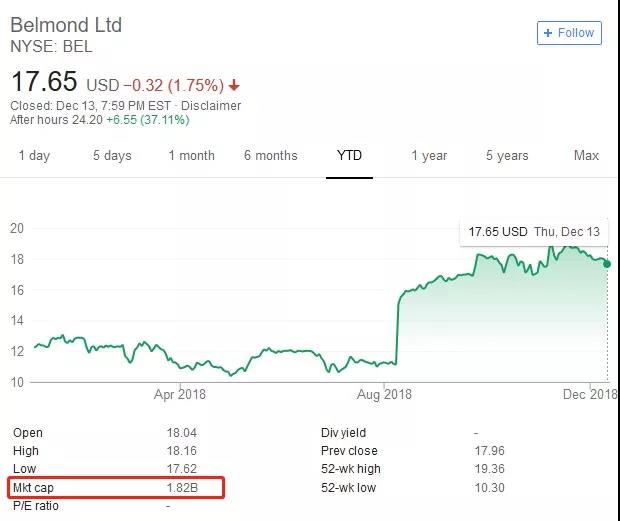The height and width of the screenshot is (521, 620).
Task: Click the green data point on chart
Action: [x=607, y=264]
